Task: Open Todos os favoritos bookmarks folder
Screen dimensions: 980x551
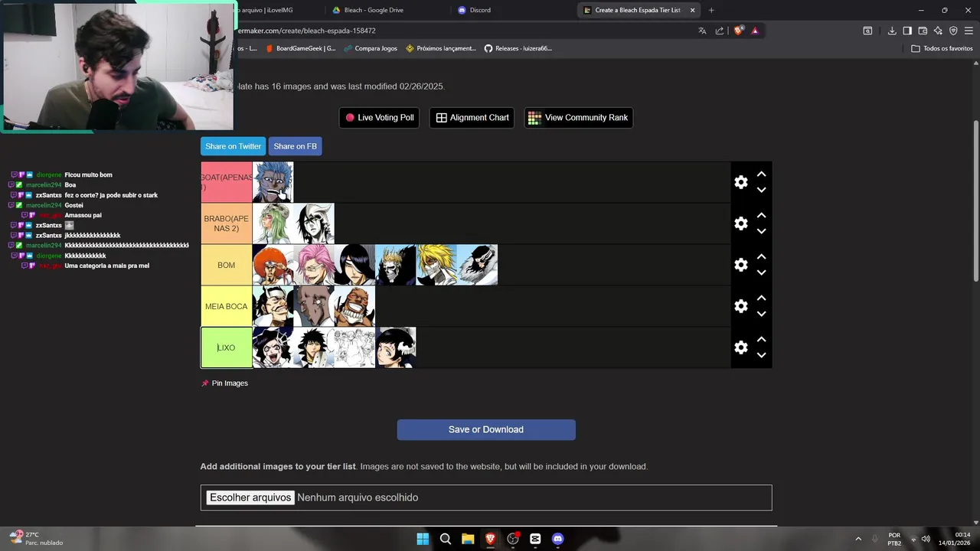Action: point(942,48)
